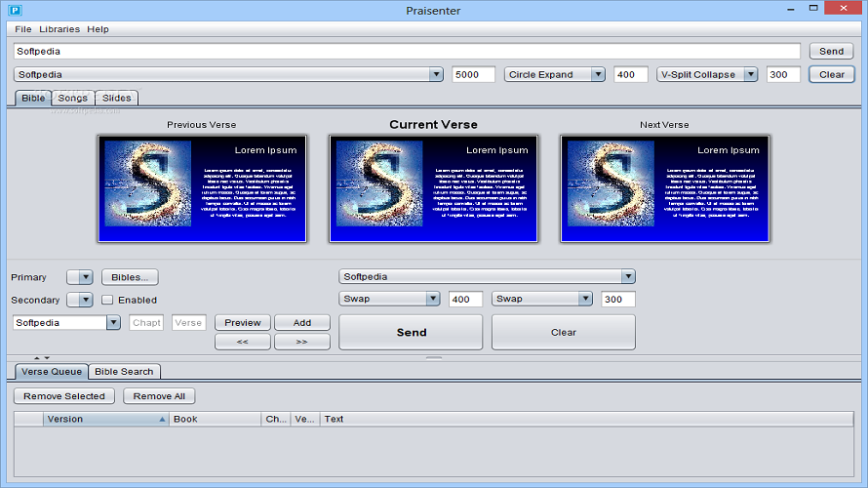Switch to the Bible Search tab
The width and height of the screenshot is (868, 488).
[x=124, y=372]
